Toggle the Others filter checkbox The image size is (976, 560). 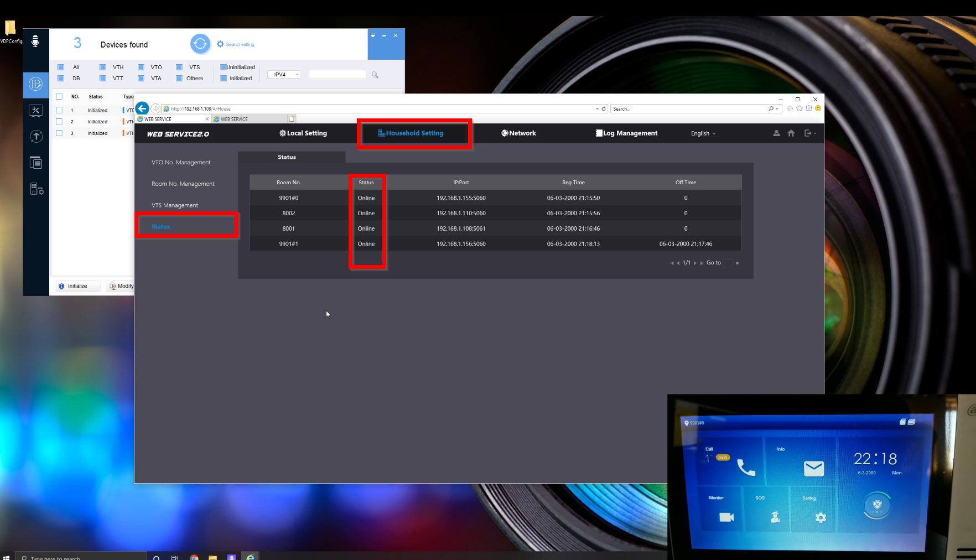coord(179,79)
